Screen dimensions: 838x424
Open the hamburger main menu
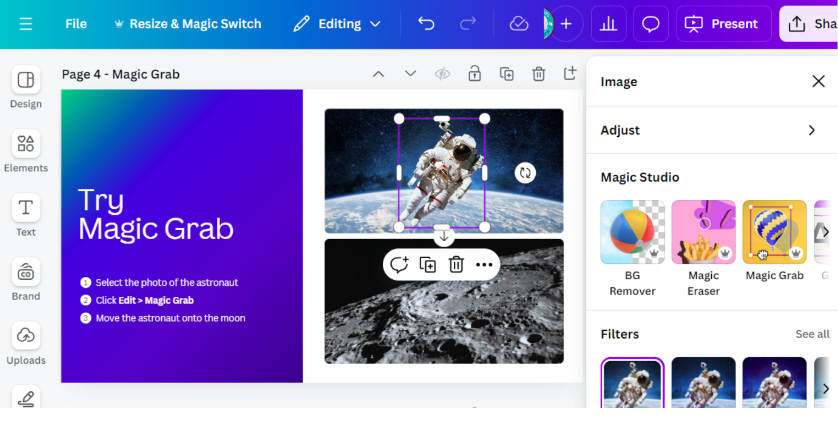point(26,24)
